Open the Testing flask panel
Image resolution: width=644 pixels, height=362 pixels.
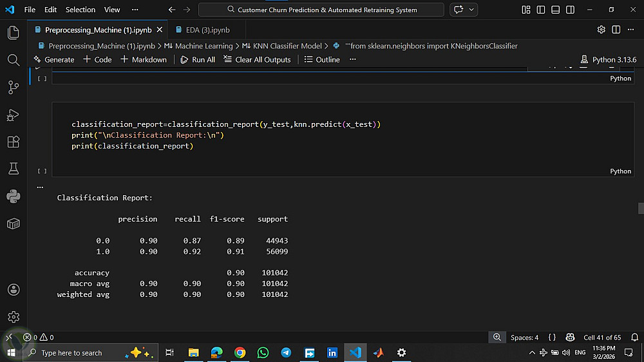[x=14, y=169]
